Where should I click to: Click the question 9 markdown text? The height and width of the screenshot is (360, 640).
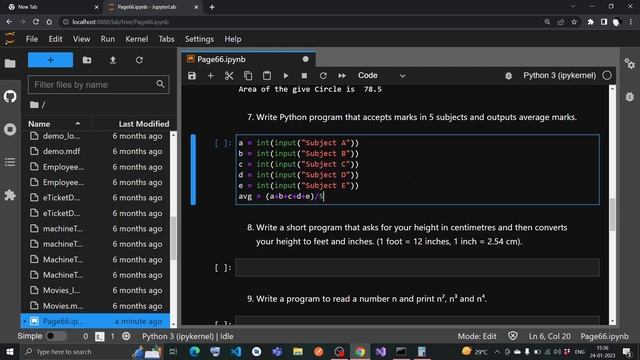[367, 299]
